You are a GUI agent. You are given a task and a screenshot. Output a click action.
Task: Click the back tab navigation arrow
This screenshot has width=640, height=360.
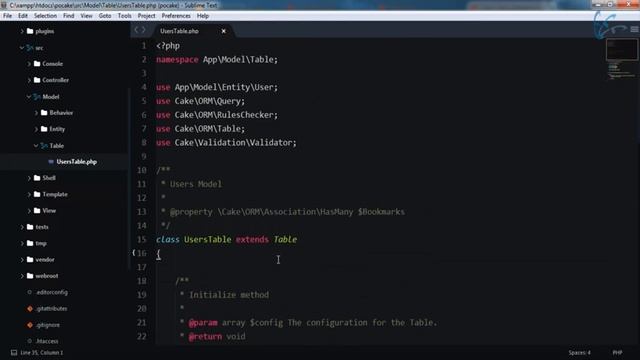(x=137, y=30)
